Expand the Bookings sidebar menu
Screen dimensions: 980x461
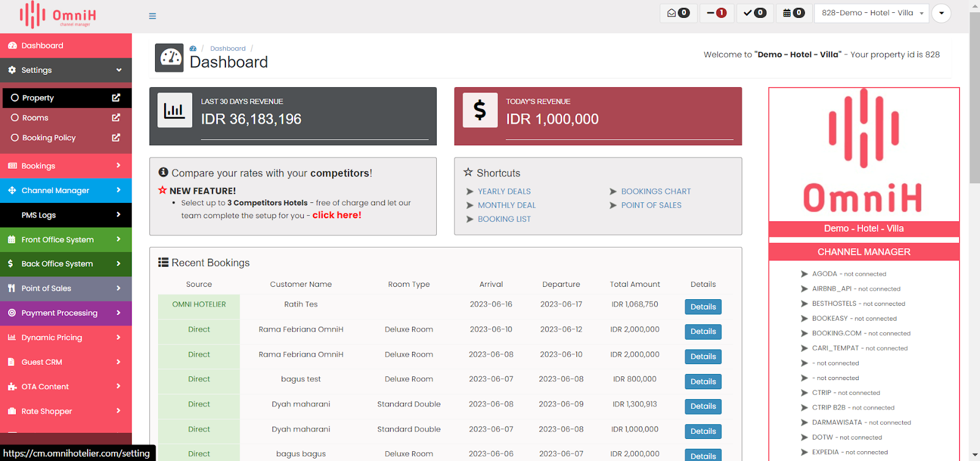pos(66,166)
